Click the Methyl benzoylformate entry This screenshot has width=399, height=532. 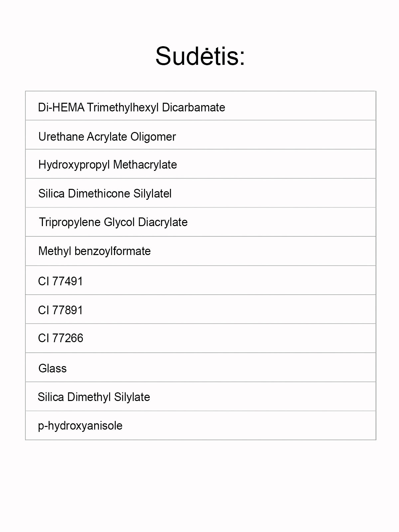94,251
